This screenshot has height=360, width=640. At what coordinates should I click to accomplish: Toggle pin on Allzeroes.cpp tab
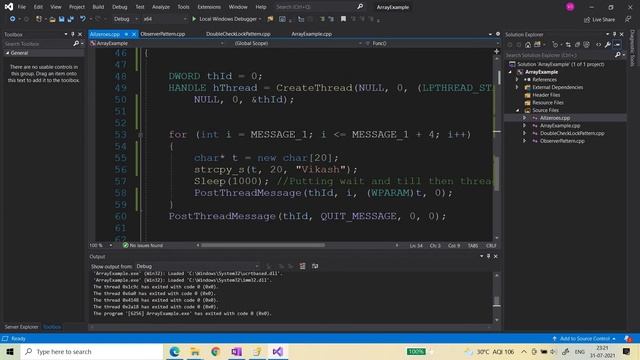(127, 34)
